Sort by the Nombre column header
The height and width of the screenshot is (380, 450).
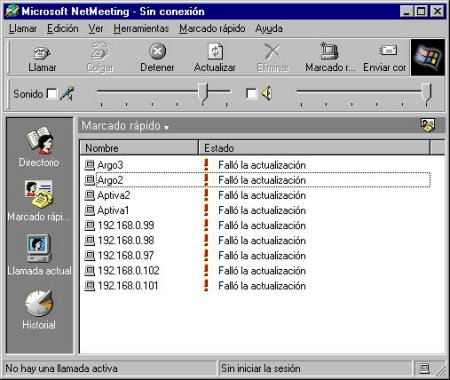(x=139, y=148)
